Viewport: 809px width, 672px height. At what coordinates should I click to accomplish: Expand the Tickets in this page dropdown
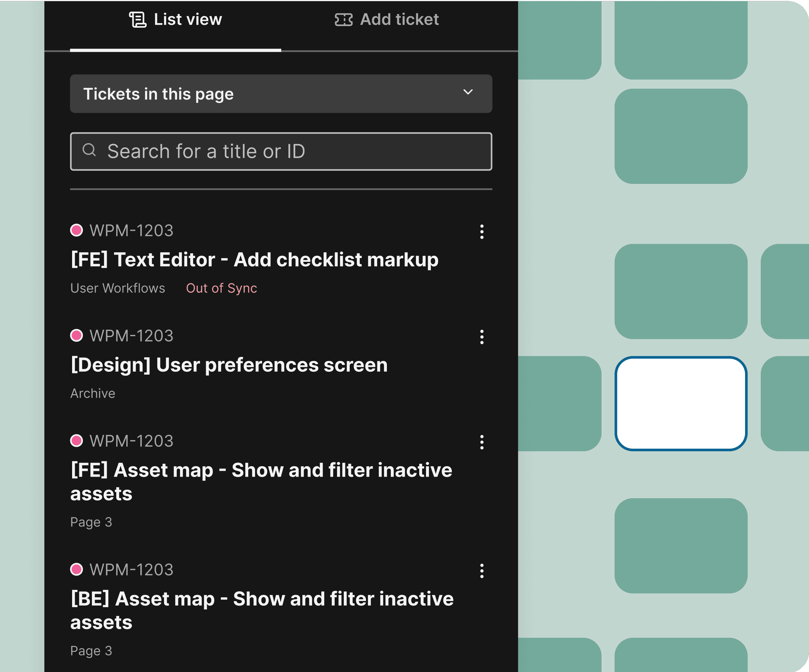click(x=281, y=94)
